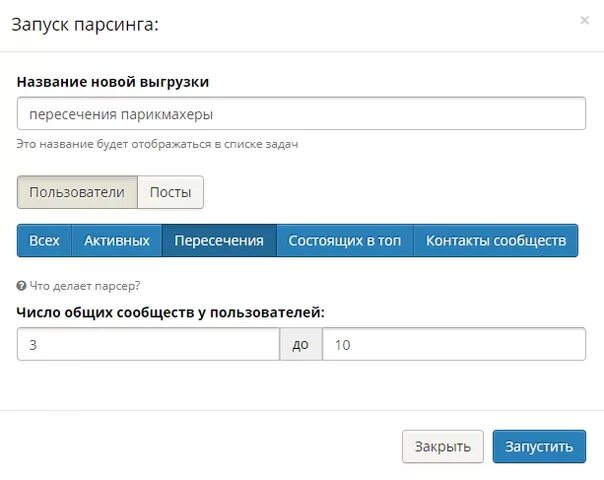
Task: Click the "Название новой выгрузки" label
Action: click(113, 82)
